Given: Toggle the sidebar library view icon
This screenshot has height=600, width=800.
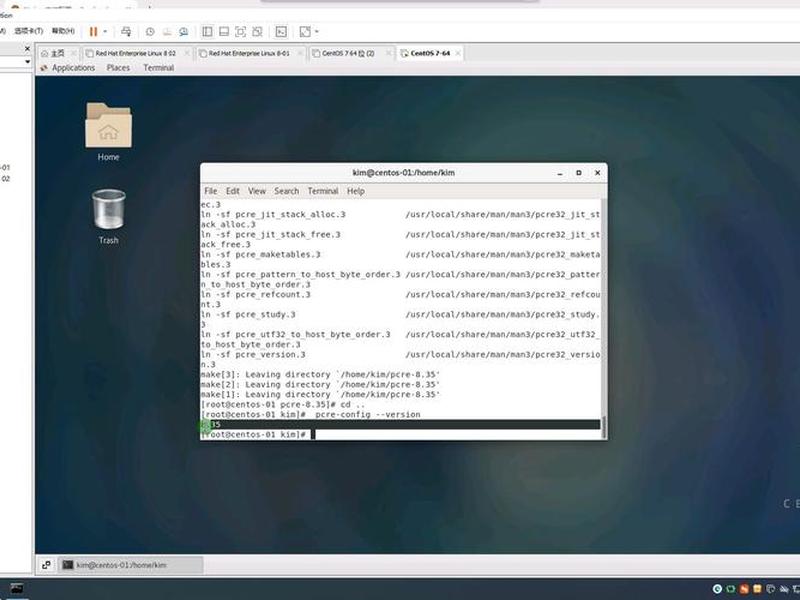Looking at the screenshot, I should tap(207, 32).
